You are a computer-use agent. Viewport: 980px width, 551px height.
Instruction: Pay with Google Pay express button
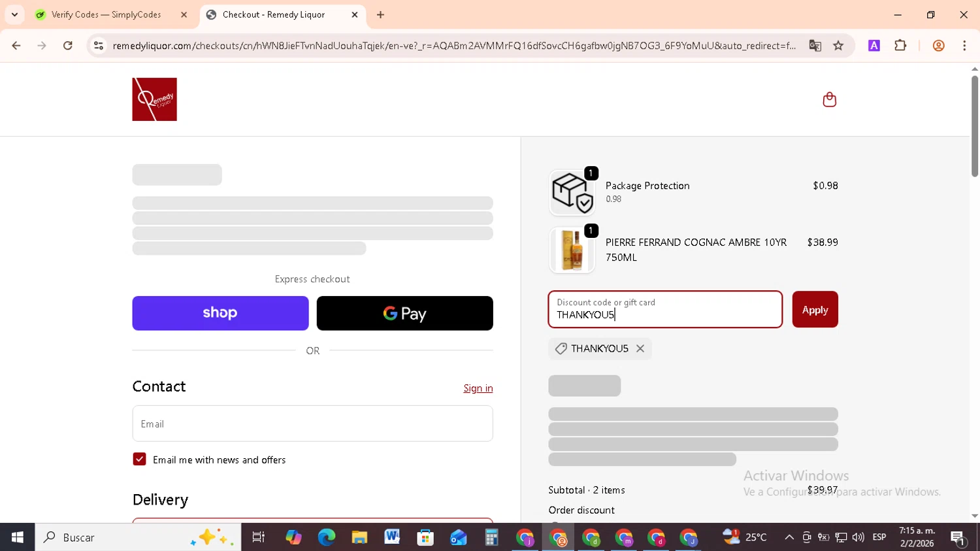tap(404, 313)
